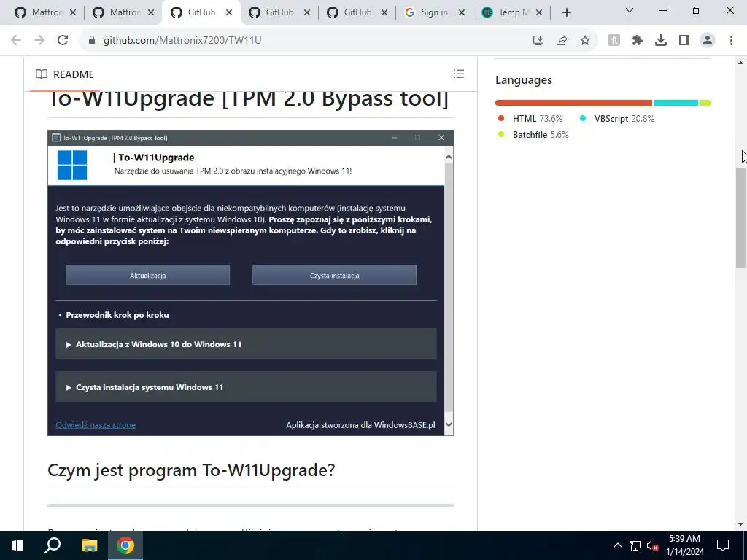This screenshot has height=560, width=747.
Task: Share this page icon
Action: coord(562,41)
